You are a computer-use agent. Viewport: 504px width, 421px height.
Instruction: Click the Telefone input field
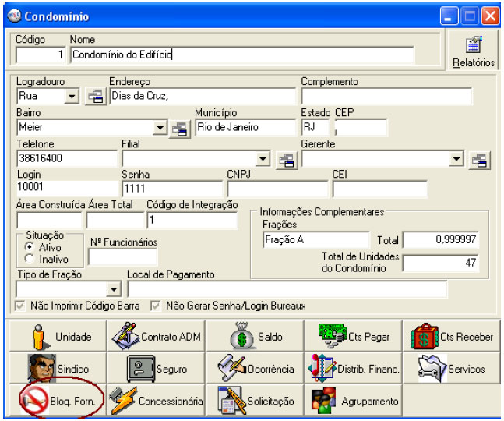pyautogui.click(x=67, y=158)
